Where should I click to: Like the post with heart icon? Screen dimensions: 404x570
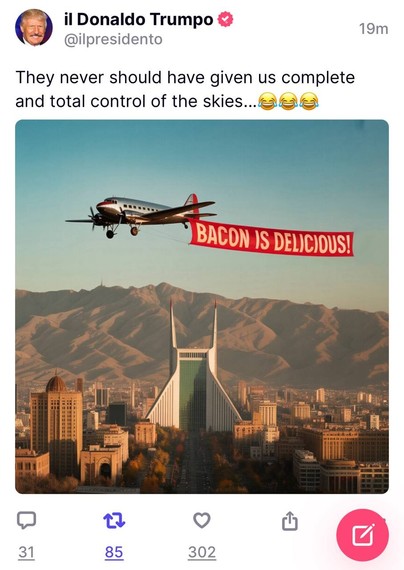click(202, 520)
